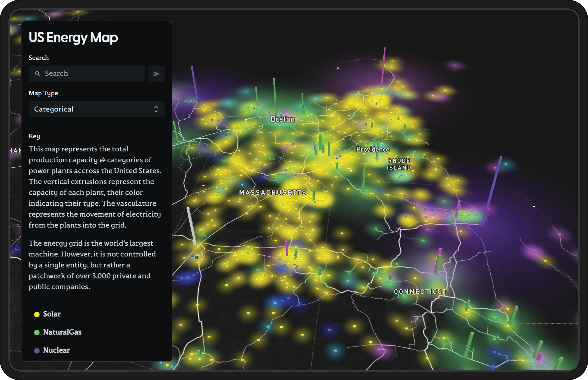
Task: Click the magnifying glass search icon
Action: tap(38, 74)
